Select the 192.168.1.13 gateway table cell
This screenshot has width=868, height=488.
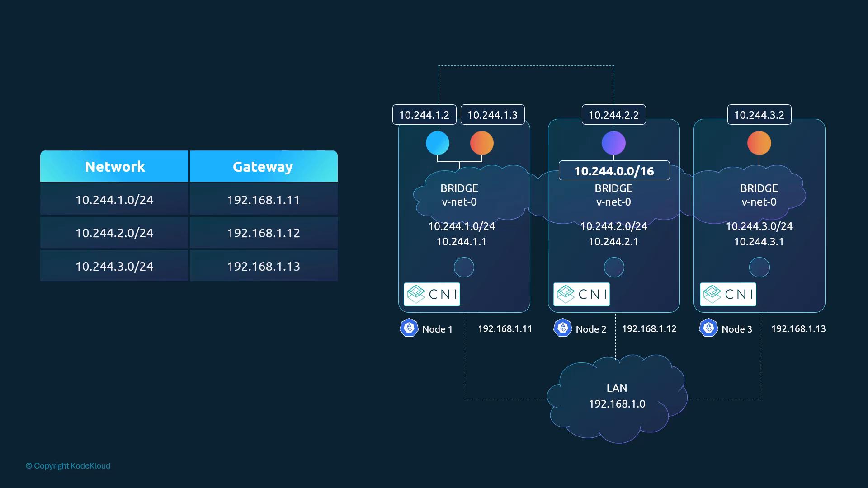point(264,266)
